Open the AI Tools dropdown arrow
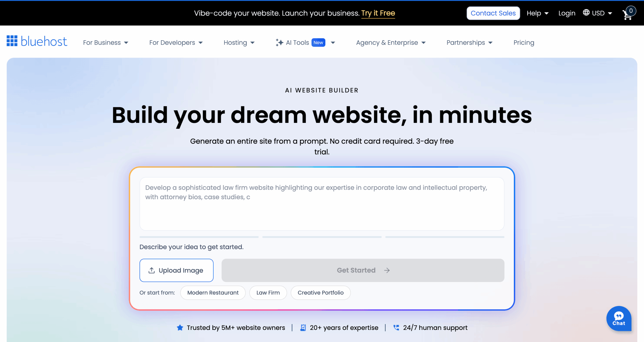The image size is (644, 342). (333, 43)
